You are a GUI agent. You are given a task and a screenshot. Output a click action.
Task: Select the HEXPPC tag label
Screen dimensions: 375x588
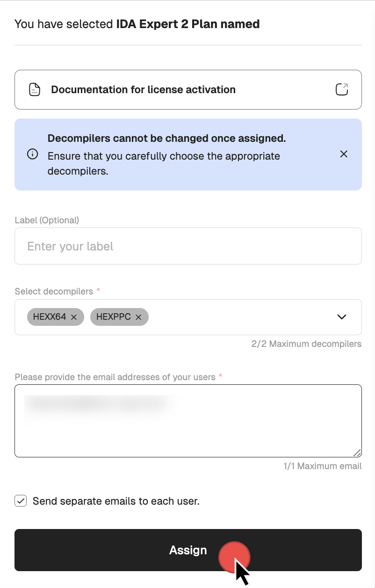tap(113, 317)
